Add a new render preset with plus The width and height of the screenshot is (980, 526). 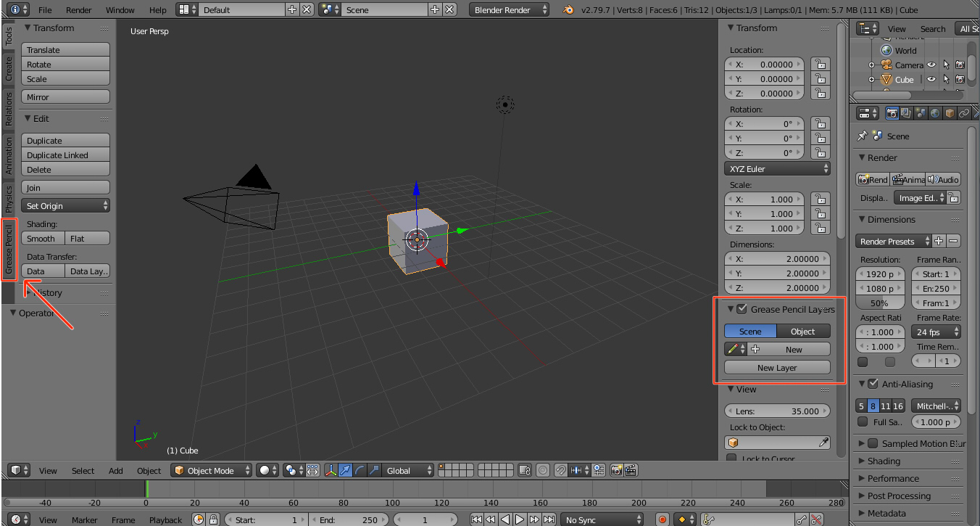click(939, 241)
